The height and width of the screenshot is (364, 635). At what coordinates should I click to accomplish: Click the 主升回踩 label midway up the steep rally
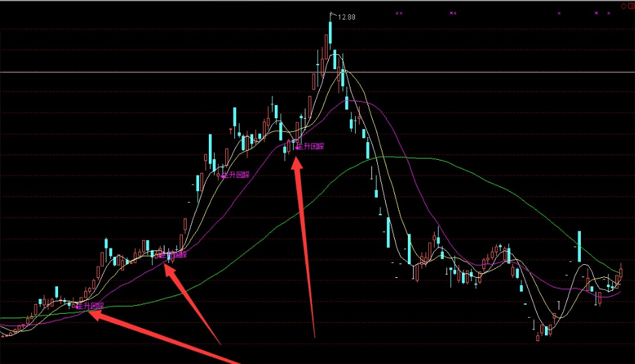coord(236,175)
